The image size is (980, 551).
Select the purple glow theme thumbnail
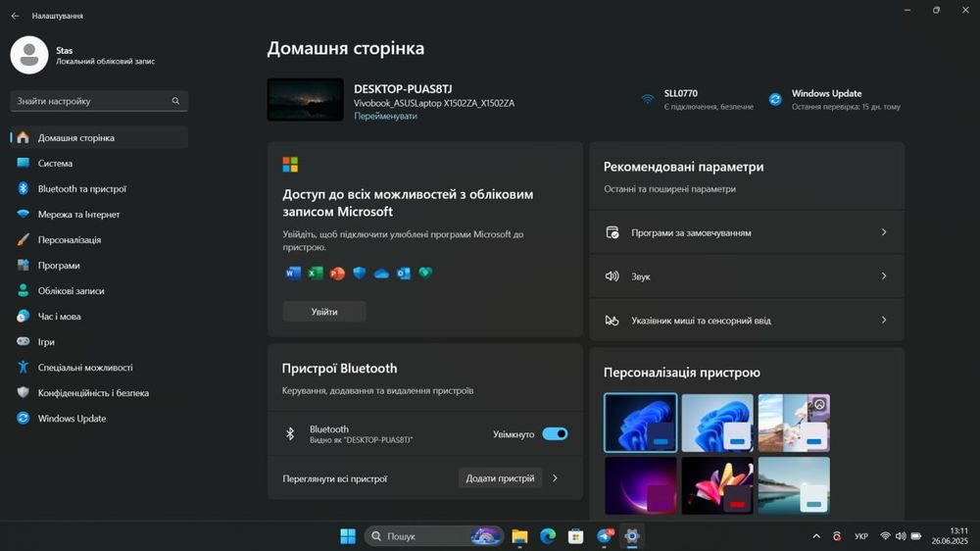[641, 485]
